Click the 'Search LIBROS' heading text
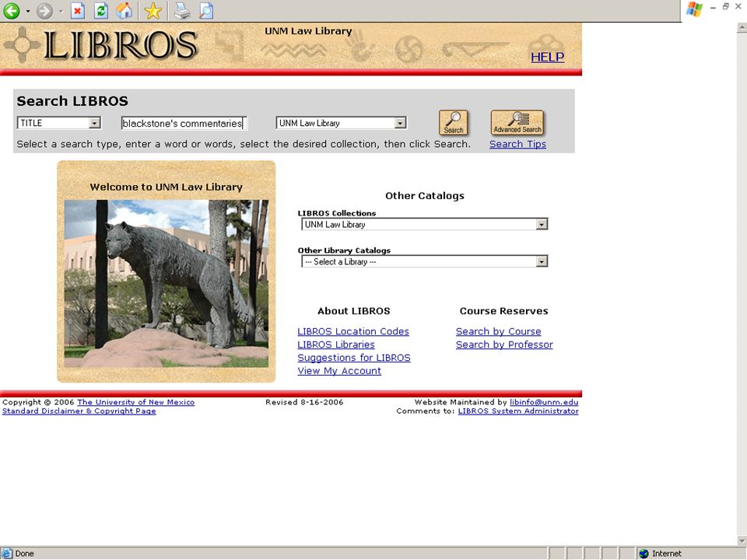 point(72,101)
